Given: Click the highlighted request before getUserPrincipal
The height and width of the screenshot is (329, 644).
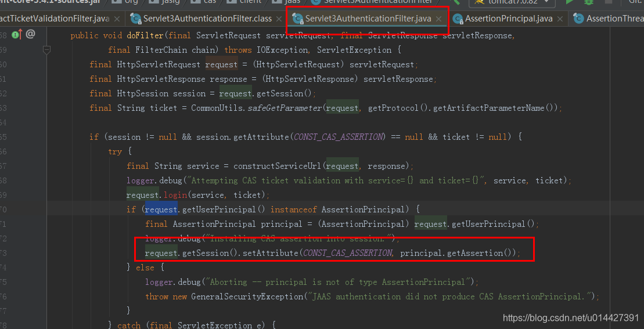Looking at the screenshot, I should pyautogui.click(x=161, y=209).
